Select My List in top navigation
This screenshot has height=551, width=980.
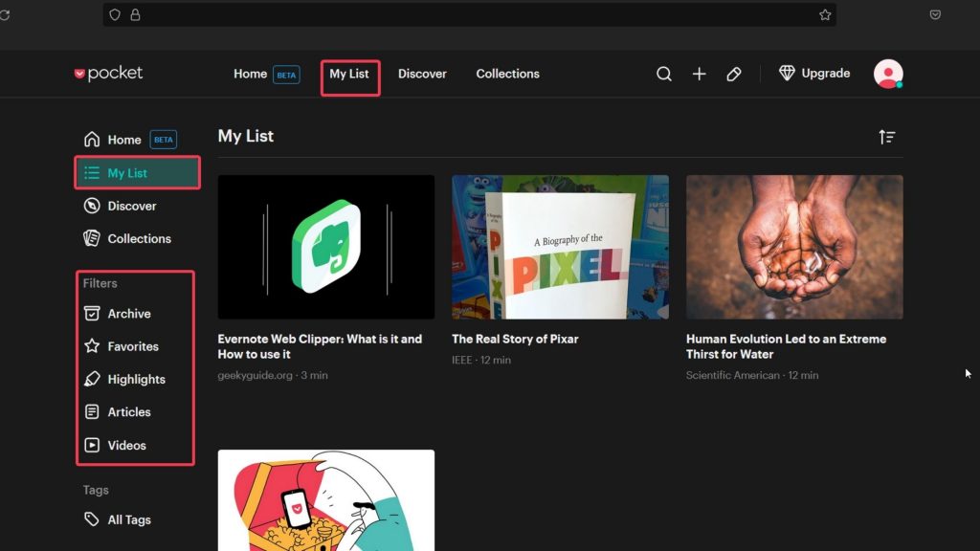click(349, 74)
